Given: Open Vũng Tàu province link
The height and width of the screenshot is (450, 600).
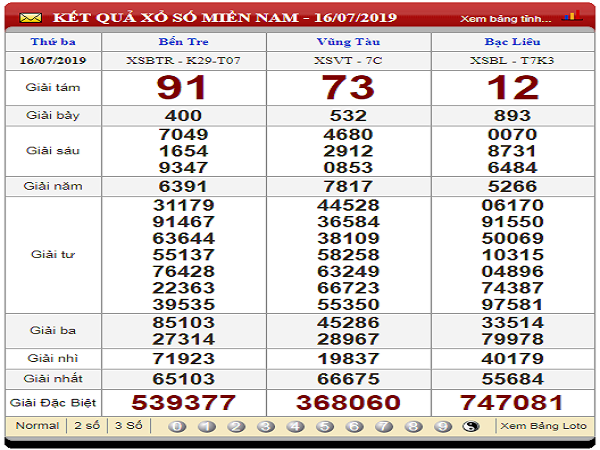Looking at the screenshot, I should click(x=349, y=41).
